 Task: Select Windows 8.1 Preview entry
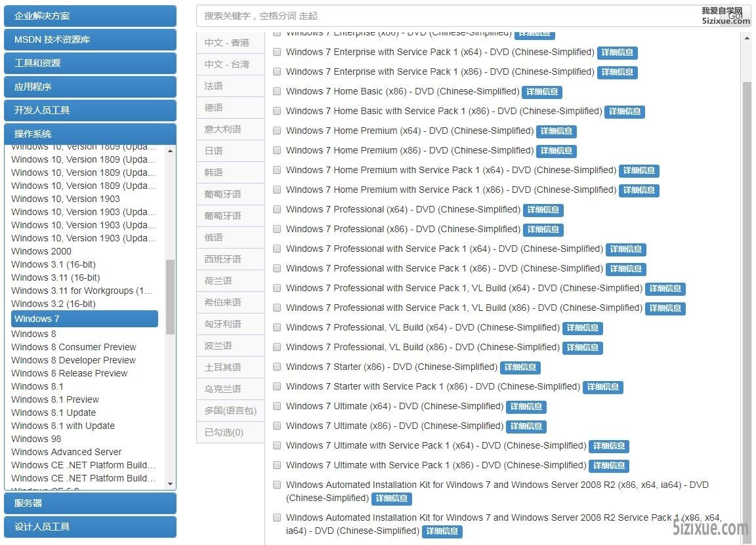[55, 399]
